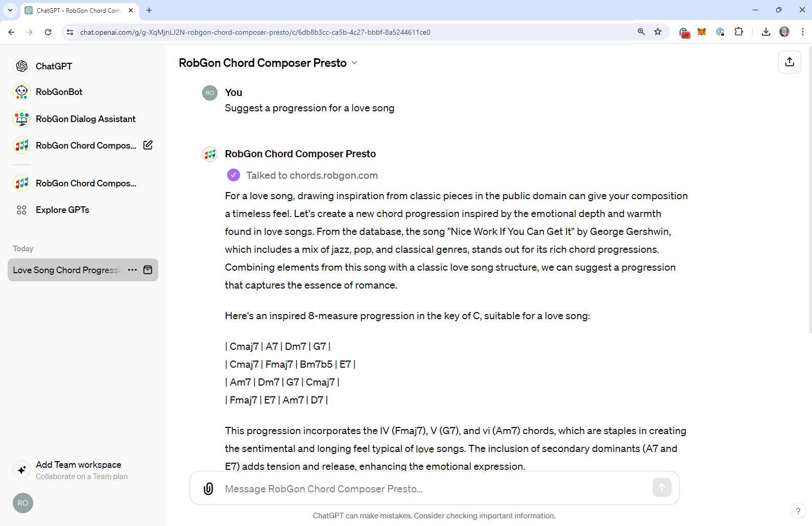Click the attach file paperclip icon
The image size is (812, 526).
(x=208, y=489)
